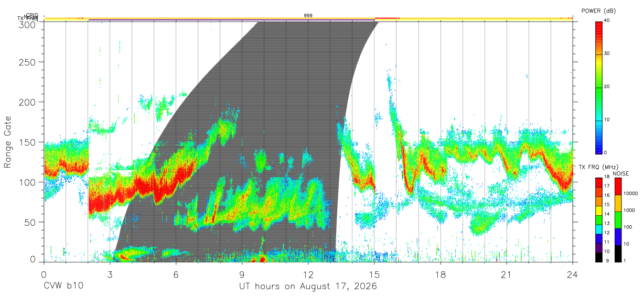Image resolution: width=644 pixels, height=297 pixels.
Task: Click the 'CVW b10' label
Action: point(63,286)
